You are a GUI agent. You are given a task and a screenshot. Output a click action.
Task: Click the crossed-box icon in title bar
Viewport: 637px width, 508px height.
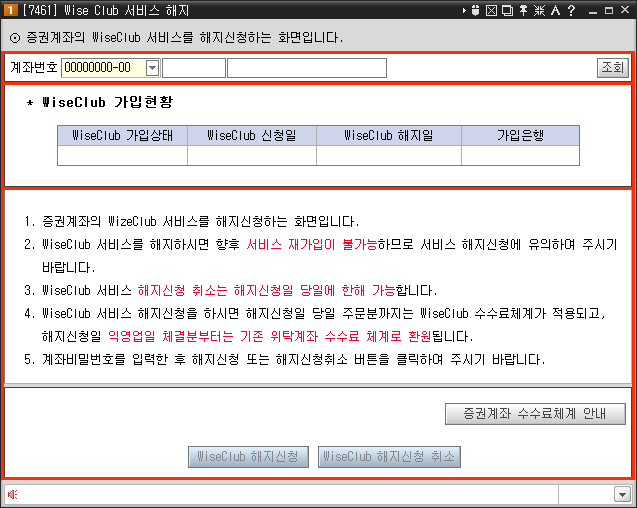[491, 10]
